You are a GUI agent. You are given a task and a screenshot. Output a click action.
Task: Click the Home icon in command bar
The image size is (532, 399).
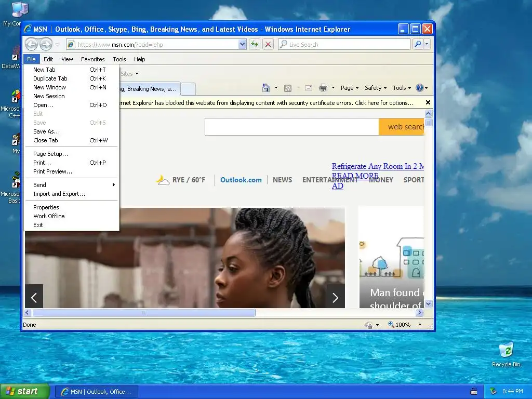tap(266, 88)
